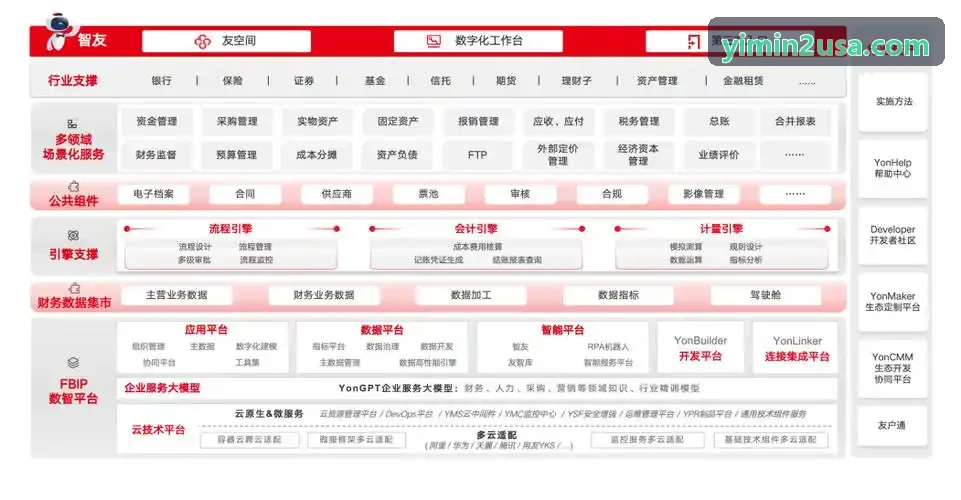Click the 报销管理 tile
961x500 pixels.
click(478, 121)
